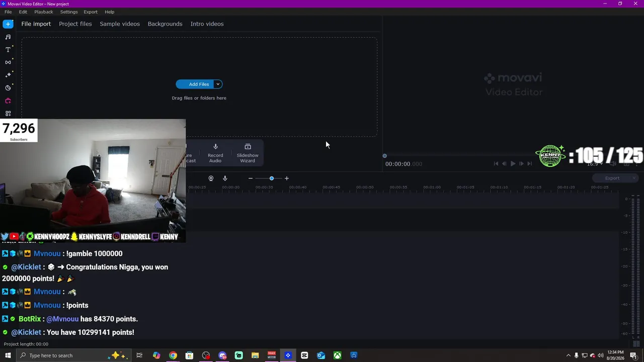This screenshot has height=362, width=644.
Task: Click the taskbar search box
Action: [x=74, y=355]
